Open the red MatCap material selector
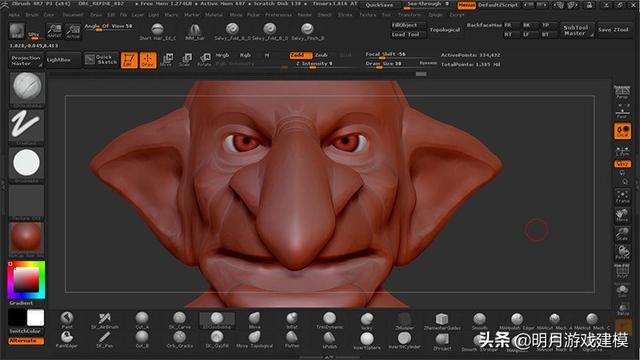The width and height of the screenshot is (640, 360). click(x=27, y=238)
